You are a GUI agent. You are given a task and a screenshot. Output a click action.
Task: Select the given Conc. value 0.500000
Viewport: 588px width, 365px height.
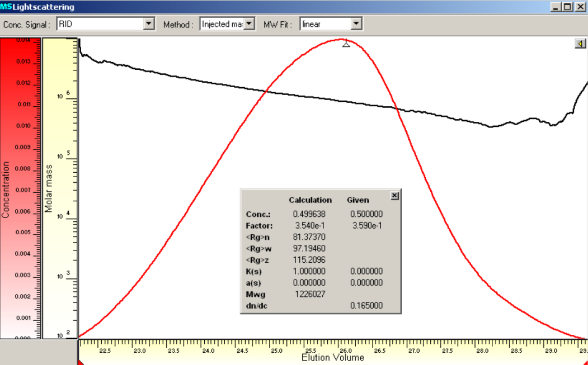tap(366, 214)
